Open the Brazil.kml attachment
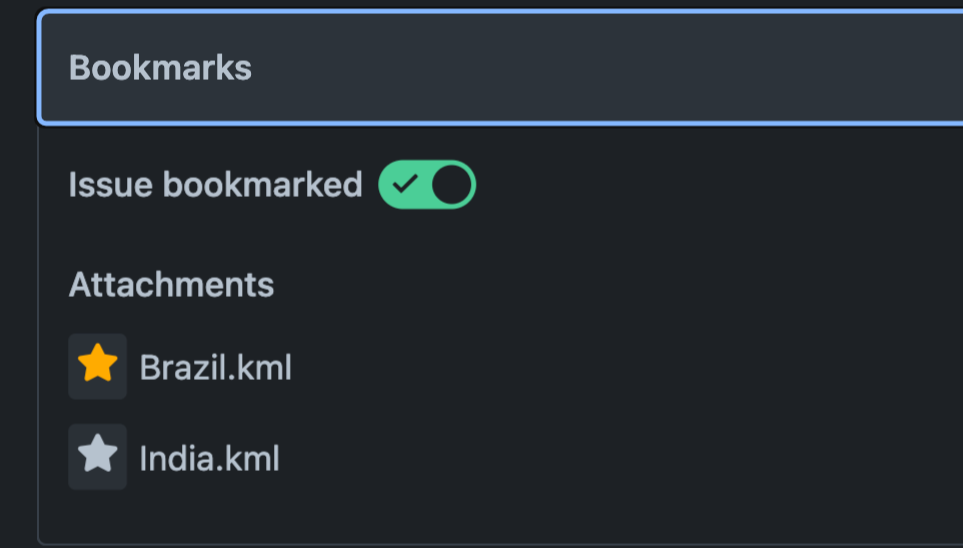This screenshot has width=963, height=548. point(215,368)
